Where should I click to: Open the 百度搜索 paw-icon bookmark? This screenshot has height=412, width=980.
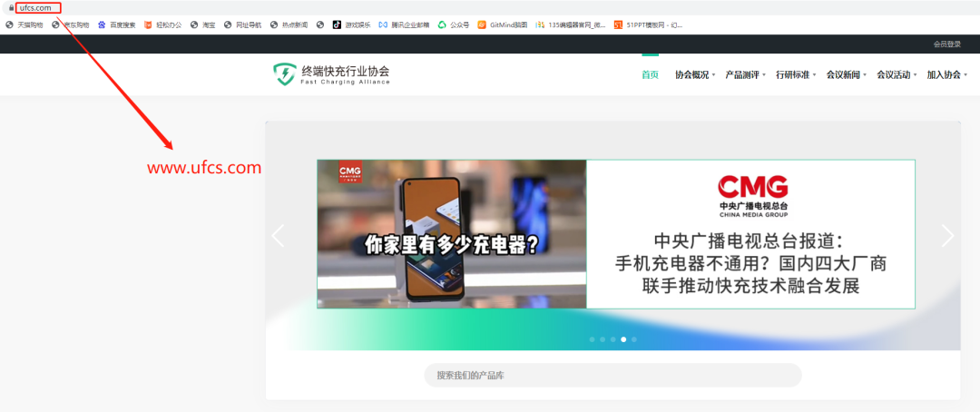click(117, 25)
